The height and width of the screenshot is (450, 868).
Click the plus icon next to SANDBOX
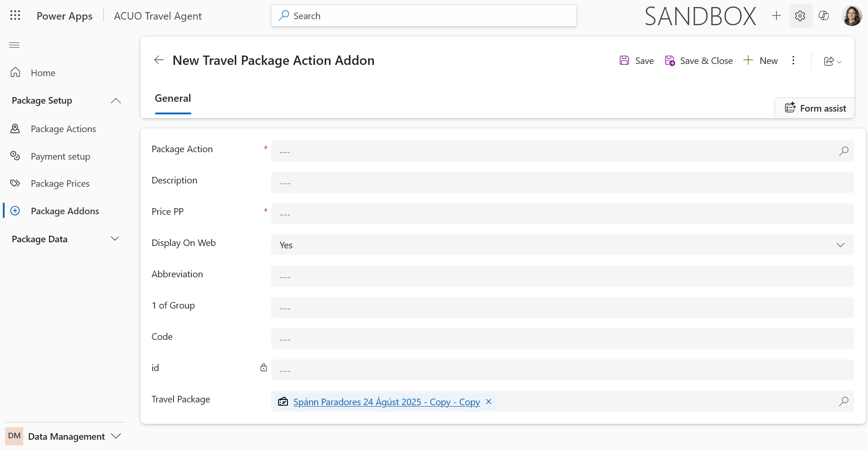(x=776, y=16)
